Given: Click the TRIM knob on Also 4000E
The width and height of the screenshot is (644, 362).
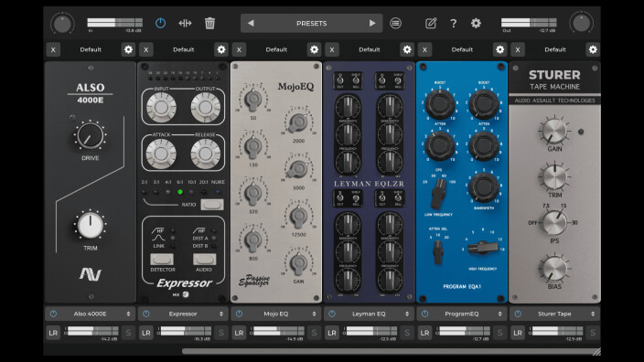Looking at the screenshot, I should pyautogui.click(x=91, y=225).
